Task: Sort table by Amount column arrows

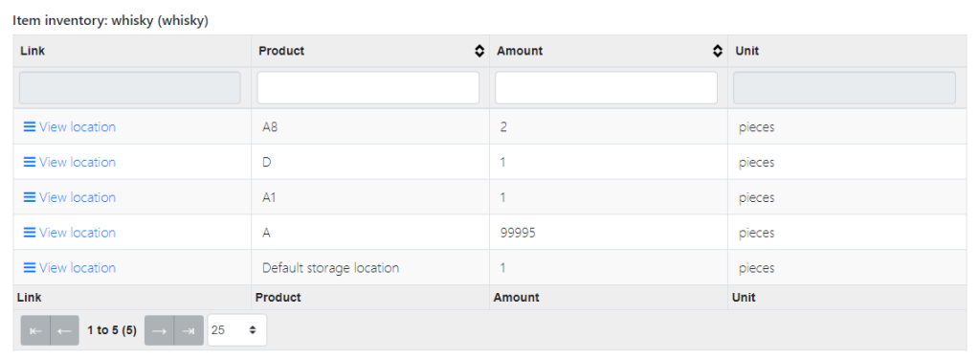Action: click(718, 52)
